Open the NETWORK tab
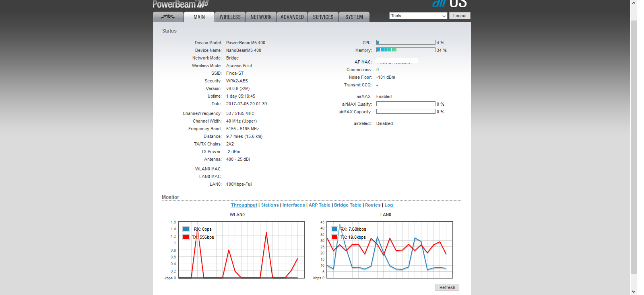 click(x=261, y=17)
